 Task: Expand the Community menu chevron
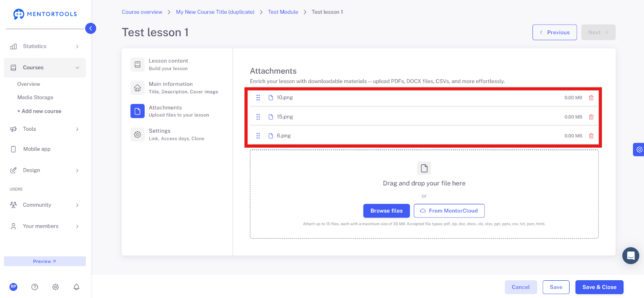[x=77, y=205]
